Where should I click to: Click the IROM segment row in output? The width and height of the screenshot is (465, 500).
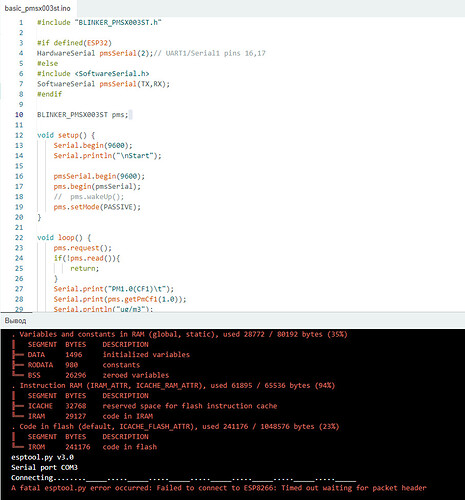84,447
